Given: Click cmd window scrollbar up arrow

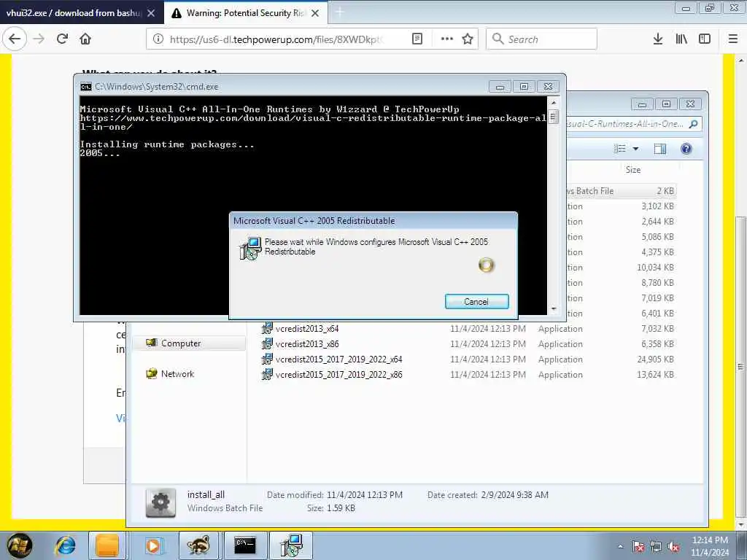Looking at the screenshot, I should (x=553, y=102).
